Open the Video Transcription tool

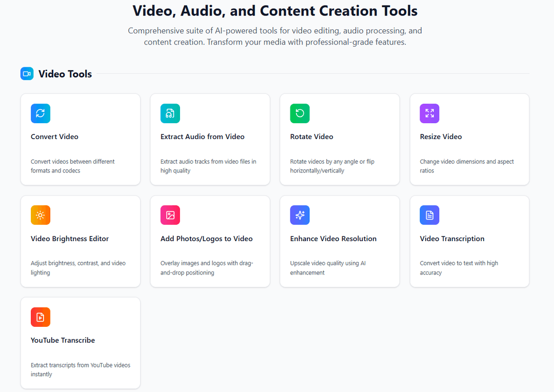[469, 241]
